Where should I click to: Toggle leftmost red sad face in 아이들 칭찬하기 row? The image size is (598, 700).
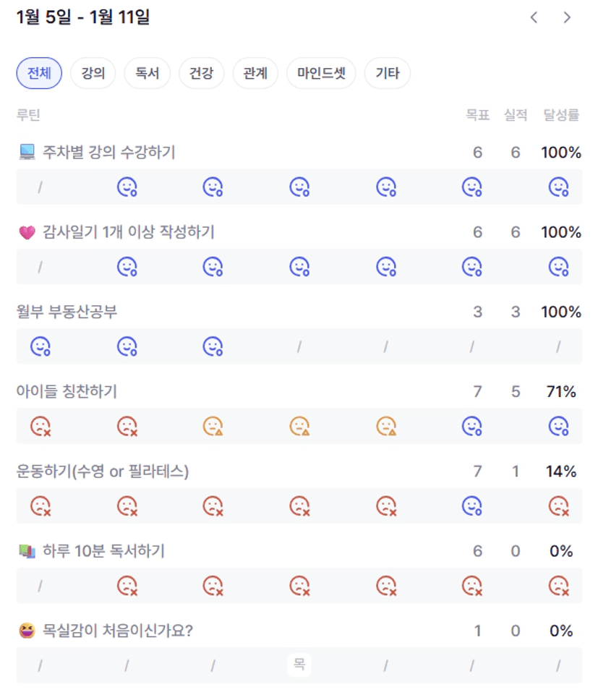(x=40, y=426)
